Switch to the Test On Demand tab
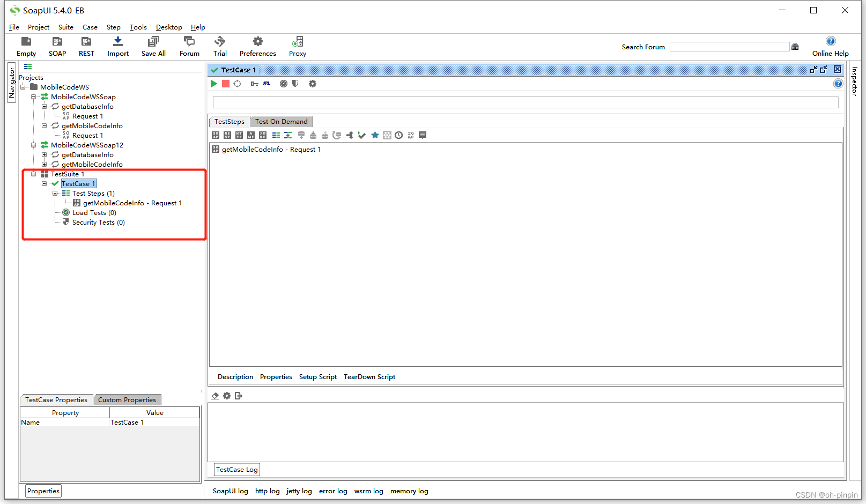The width and height of the screenshot is (866, 504). pyautogui.click(x=281, y=121)
